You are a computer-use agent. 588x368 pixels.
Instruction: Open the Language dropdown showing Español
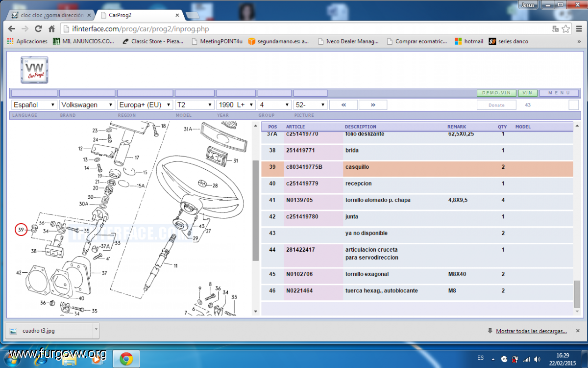(34, 105)
